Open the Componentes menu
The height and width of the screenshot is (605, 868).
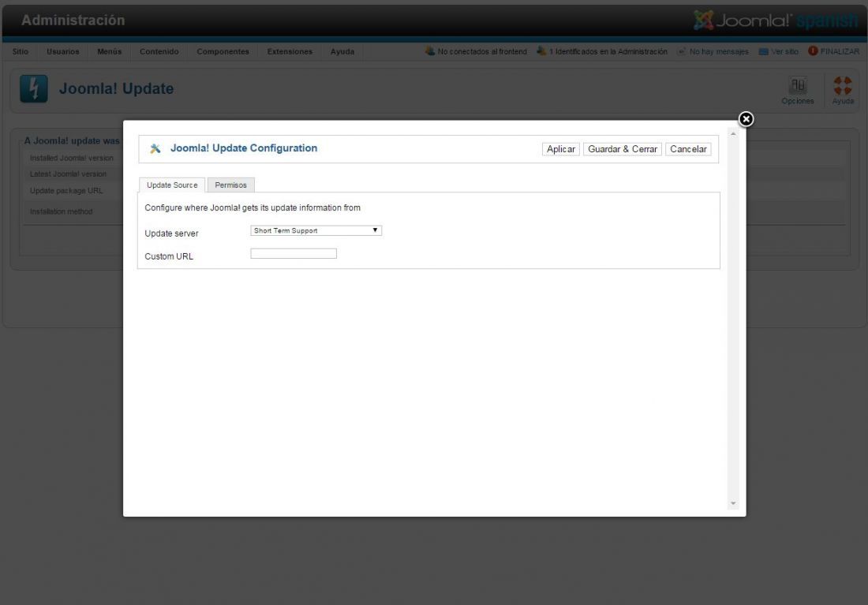point(223,51)
